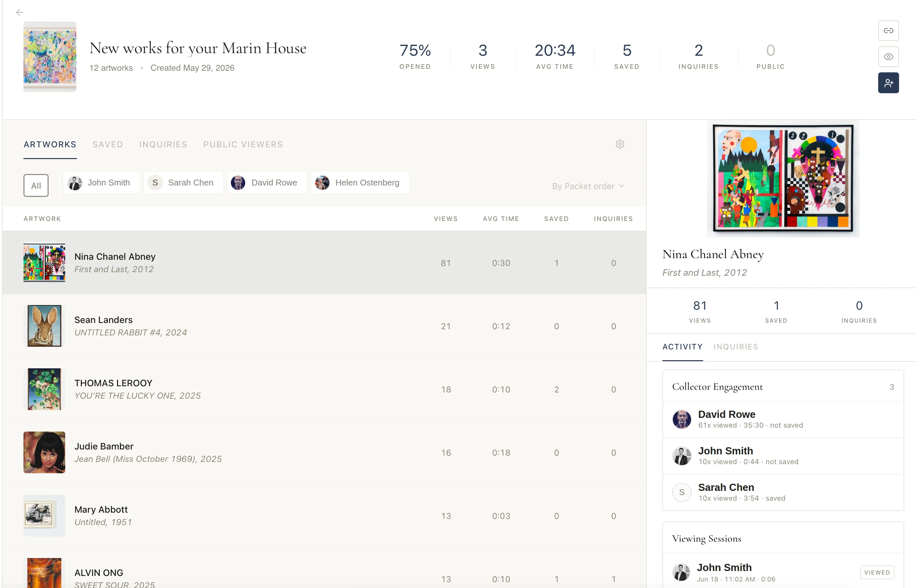
Task: Preview packet using the eye icon
Action: click(888, 56)
